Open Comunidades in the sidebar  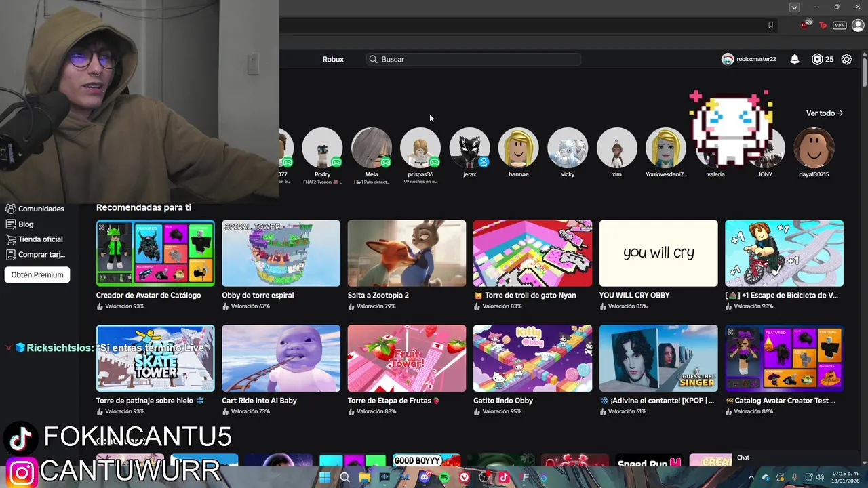pyautogui.click(x=35, y=209)
